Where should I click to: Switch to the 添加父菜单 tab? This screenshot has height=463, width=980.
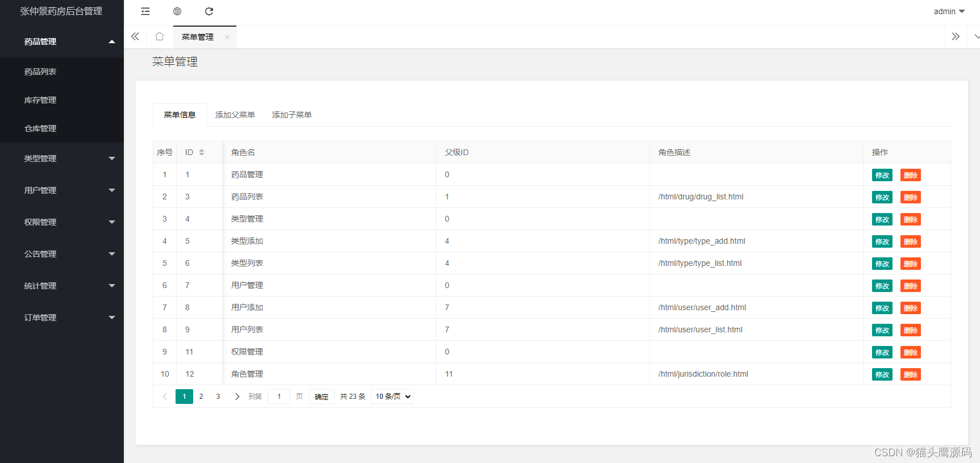(x=235, y=115)
